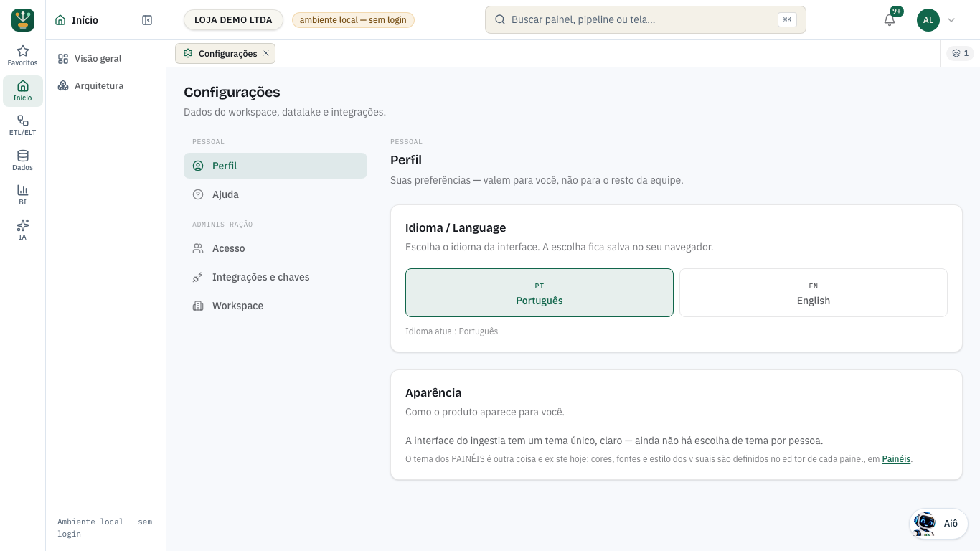Open notifications bell
The image size is (980, 551).
[x=890, y=20]
